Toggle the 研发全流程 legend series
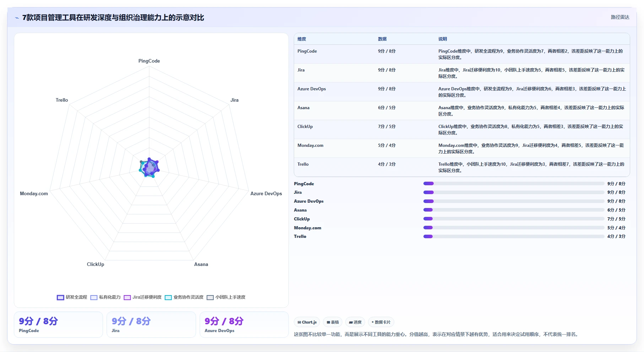The image size is (644, 352). click(72, 297)
